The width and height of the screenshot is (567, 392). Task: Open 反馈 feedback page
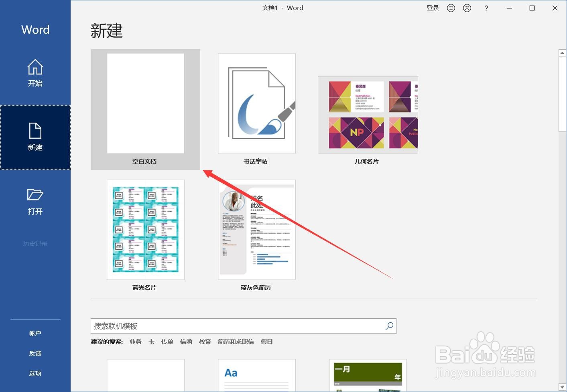tap(35, 354)
